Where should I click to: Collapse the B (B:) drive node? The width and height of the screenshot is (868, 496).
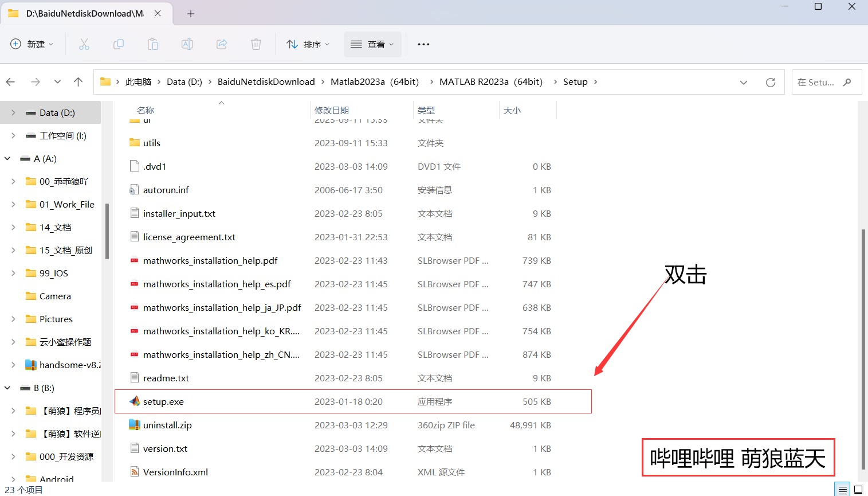pyautogui.click(x=7, y=388)
